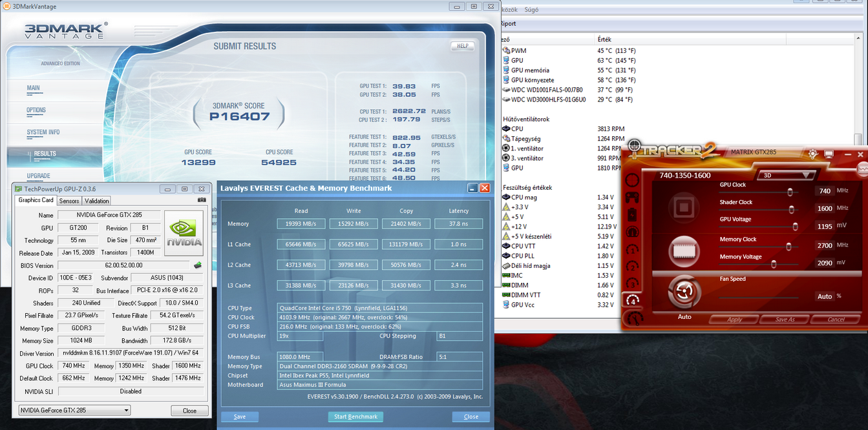This screenshot has width=868, height=430.
Task: Select the gamepad gaming profile icon
Action: click(633, 196)
